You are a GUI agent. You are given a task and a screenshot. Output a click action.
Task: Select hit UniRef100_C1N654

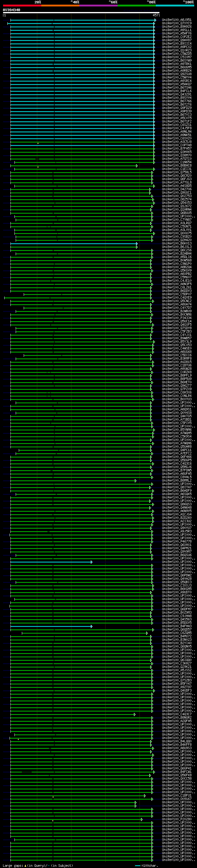coord(176,162)
